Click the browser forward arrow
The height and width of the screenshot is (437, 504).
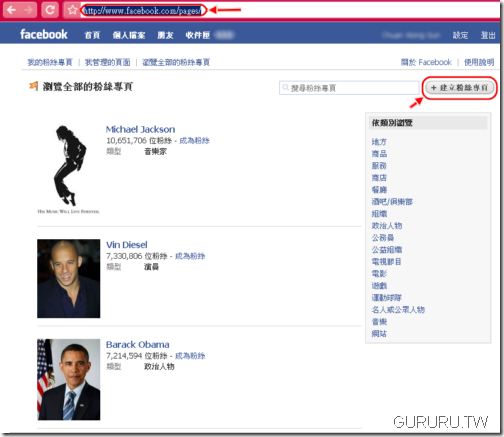(x=29, y=10)
